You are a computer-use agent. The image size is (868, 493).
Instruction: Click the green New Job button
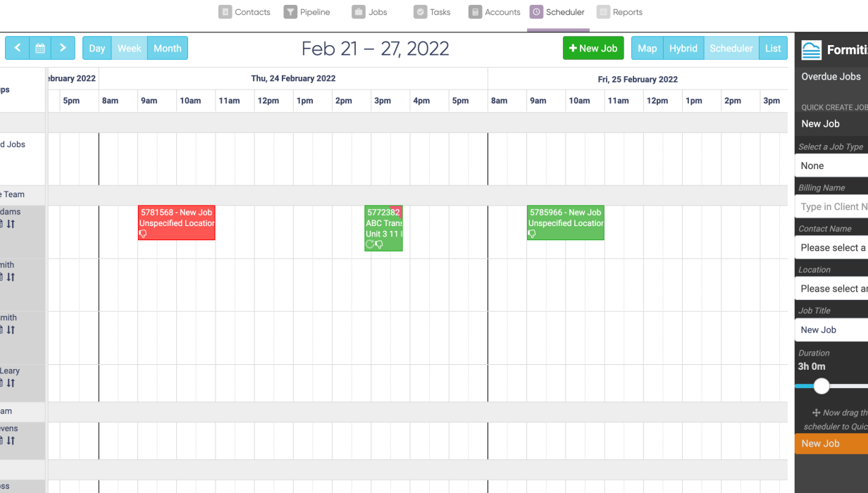(x=593, y=48)
